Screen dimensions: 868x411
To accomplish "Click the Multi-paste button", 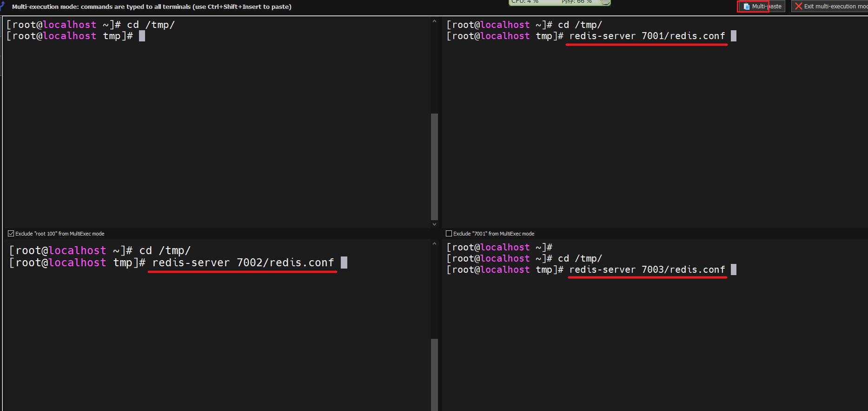I will (x=762, y=7).
